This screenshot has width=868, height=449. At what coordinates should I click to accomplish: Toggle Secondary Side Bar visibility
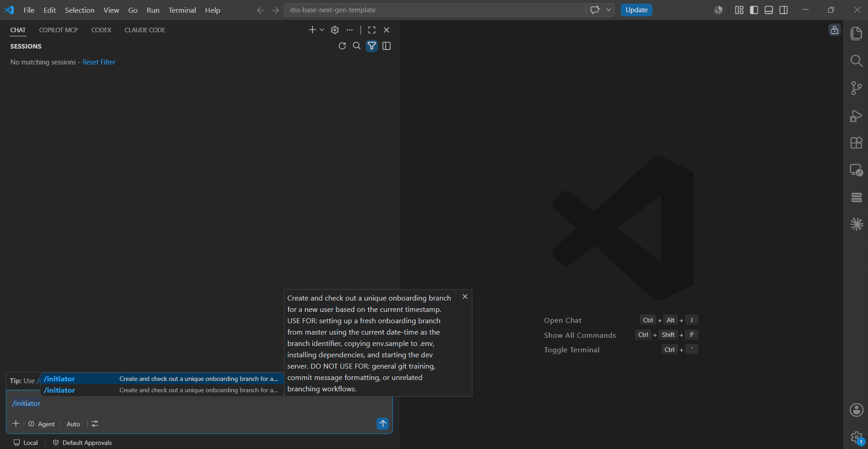(x=784, y=10)
